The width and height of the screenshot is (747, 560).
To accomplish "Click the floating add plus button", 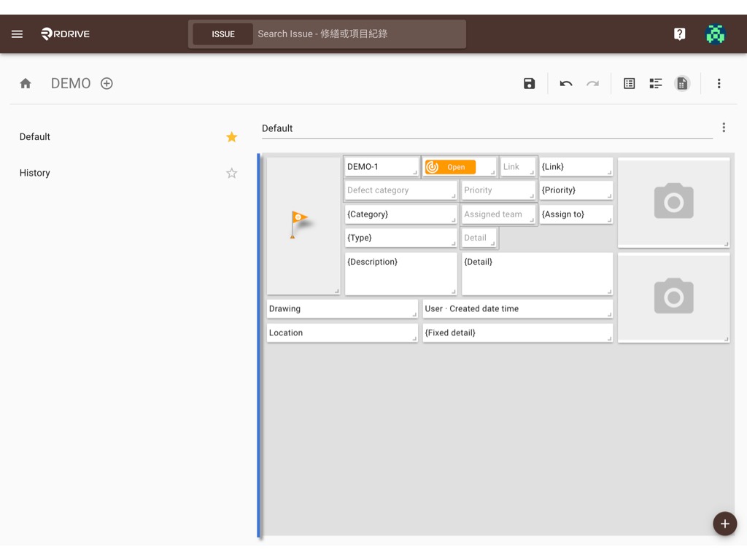I will click(724, 524).
